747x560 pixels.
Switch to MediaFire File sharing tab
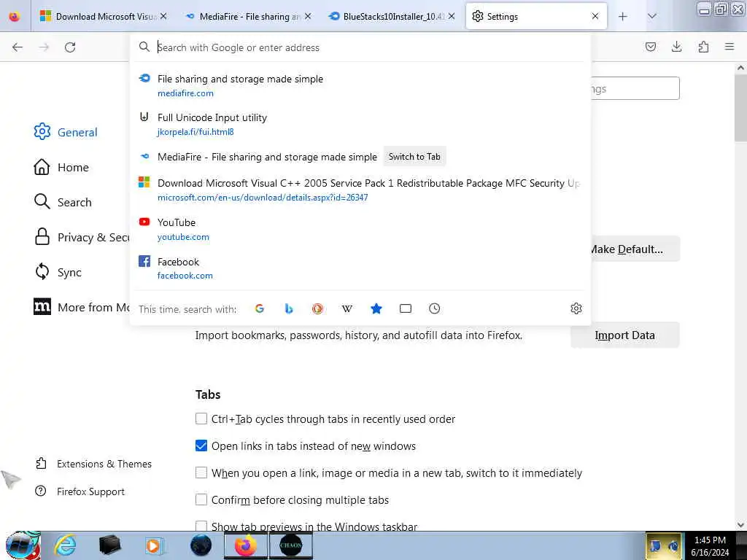pos(248,17)
